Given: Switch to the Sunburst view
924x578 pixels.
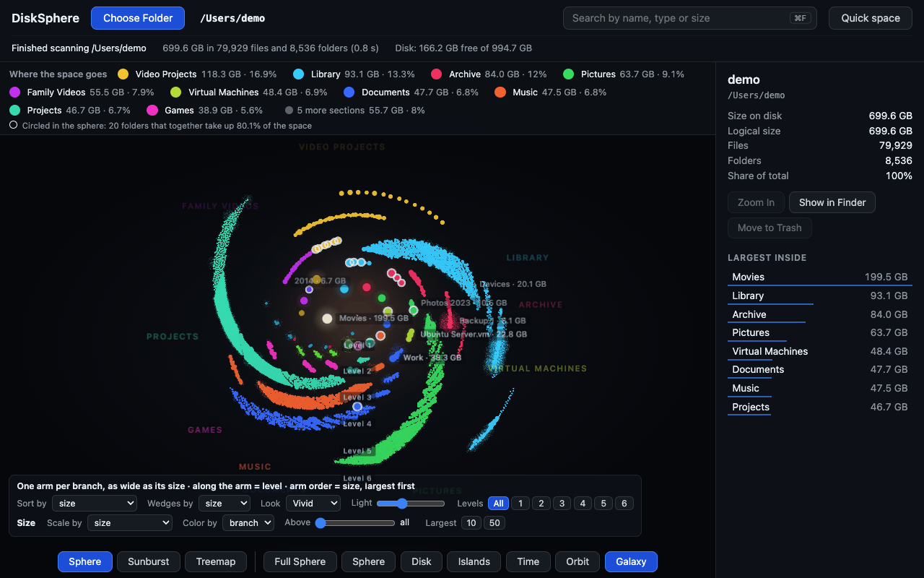Looking at the screenshot, I should 149,561.
